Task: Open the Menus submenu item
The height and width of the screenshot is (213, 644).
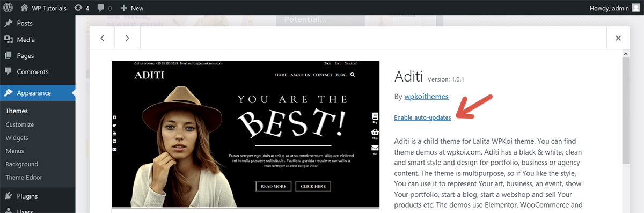Action: click(15, 151)
